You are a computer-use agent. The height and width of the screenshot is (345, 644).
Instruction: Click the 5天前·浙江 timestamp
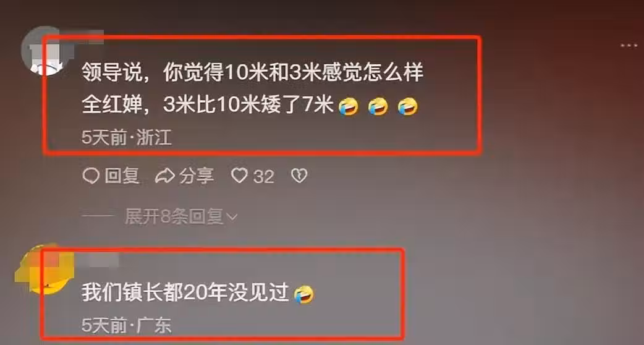tap(127, 138)
